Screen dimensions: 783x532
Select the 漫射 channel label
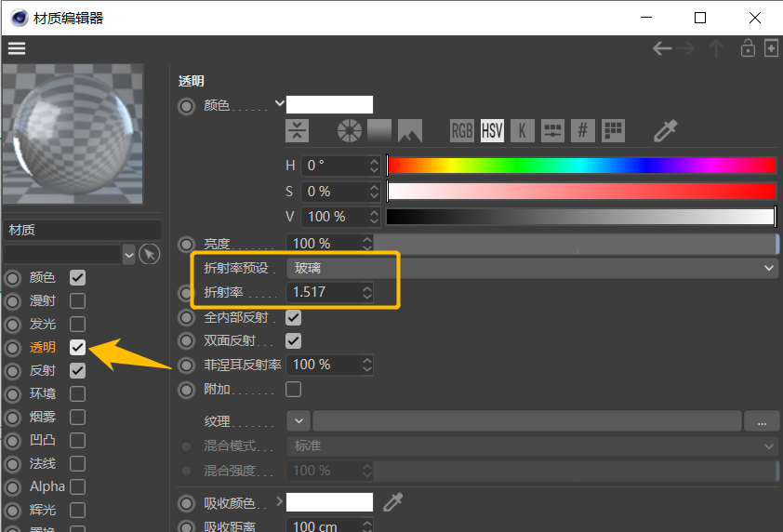point(43,300)
